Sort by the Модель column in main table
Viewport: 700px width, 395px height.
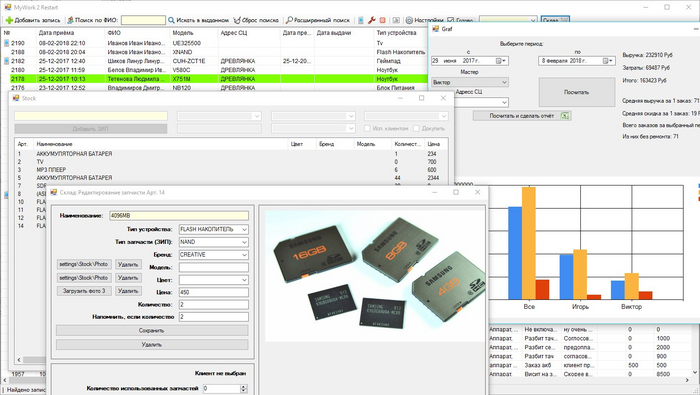(194, 33)
